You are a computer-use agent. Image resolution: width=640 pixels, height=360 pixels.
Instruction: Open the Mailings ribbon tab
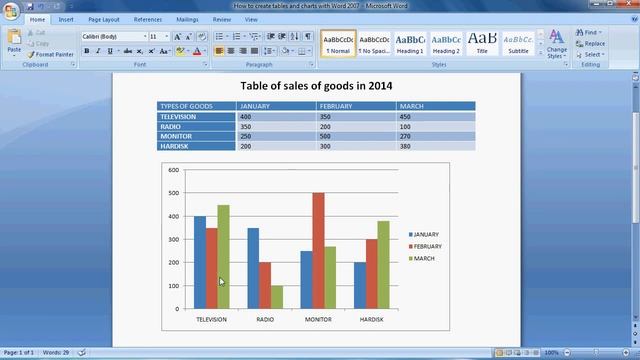click(x=187, y=20)
